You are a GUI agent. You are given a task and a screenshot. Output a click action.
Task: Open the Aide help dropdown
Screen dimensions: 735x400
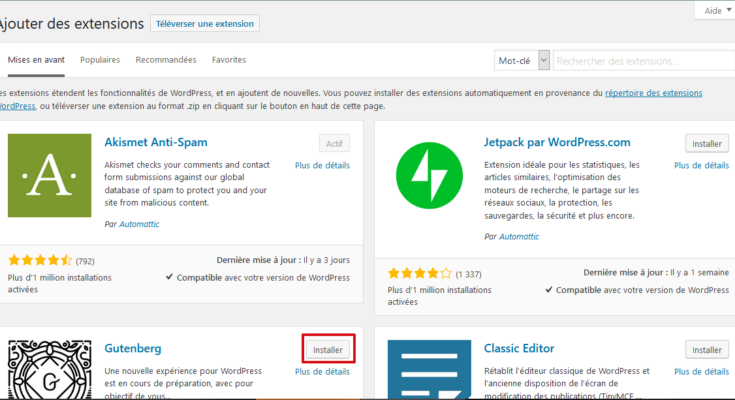coord(717,10)
